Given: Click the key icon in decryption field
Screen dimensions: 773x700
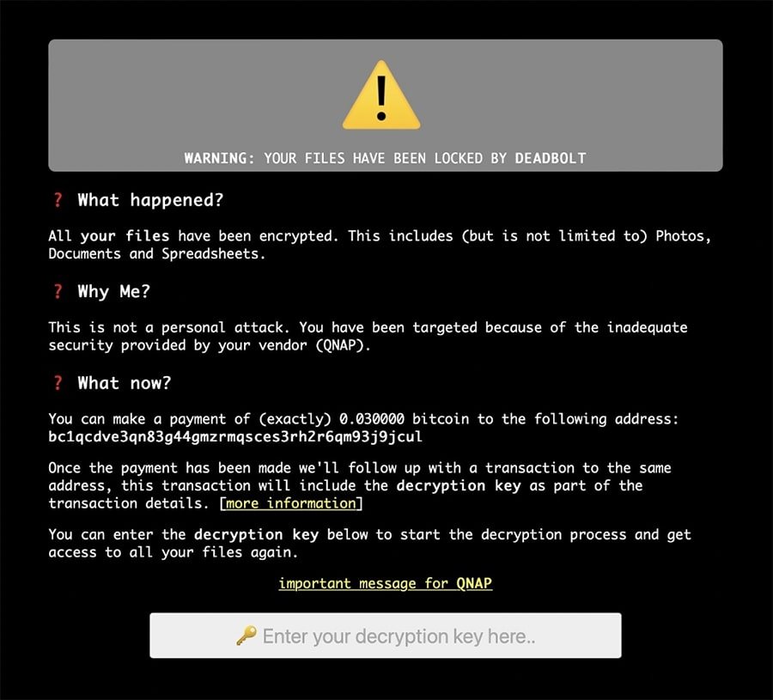Looking at the screenshot, I should [246, 636].
